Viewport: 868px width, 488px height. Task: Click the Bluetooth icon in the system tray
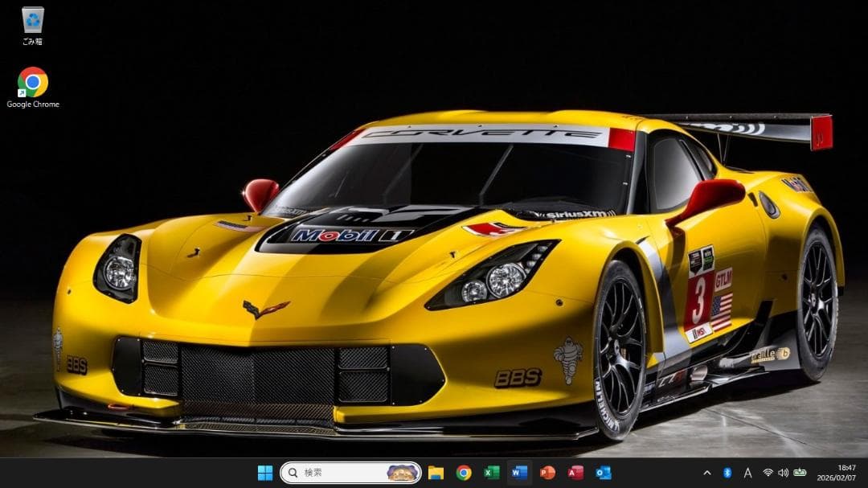tap(727, 473)
